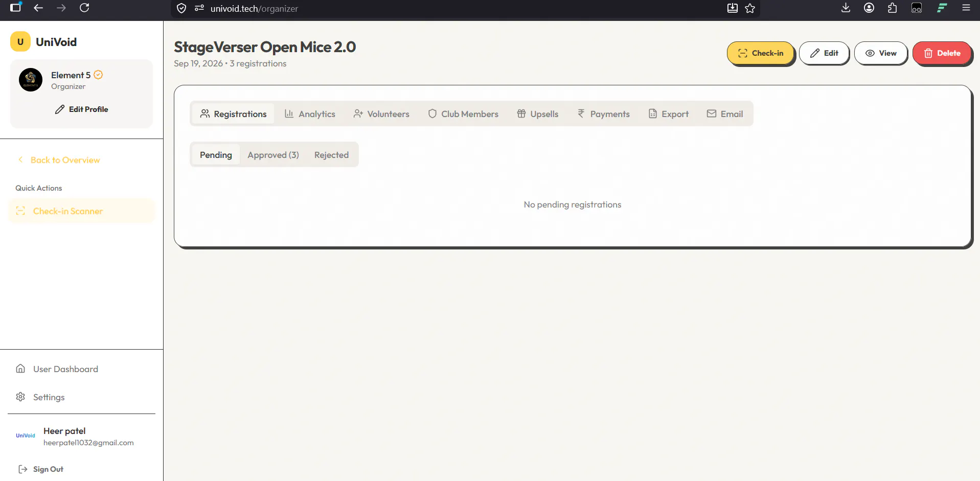Open browser downloads icon
The width and height of the screenshot is (980, 481).
click(846, 8)
